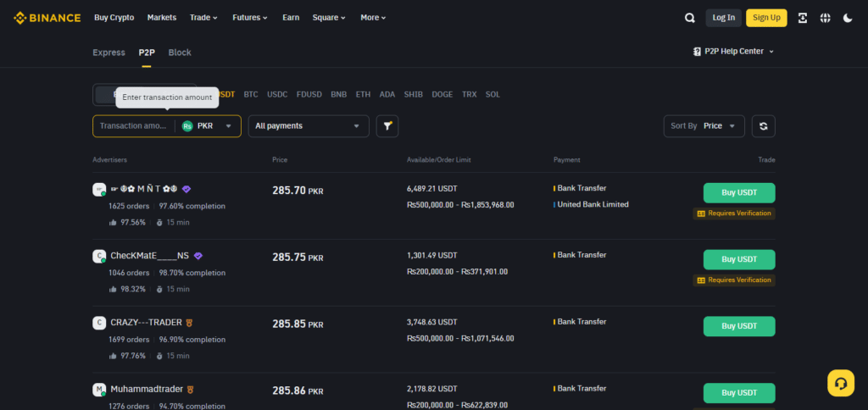Switch to the Block tab

pyautogui.click(x=180, y=53)
